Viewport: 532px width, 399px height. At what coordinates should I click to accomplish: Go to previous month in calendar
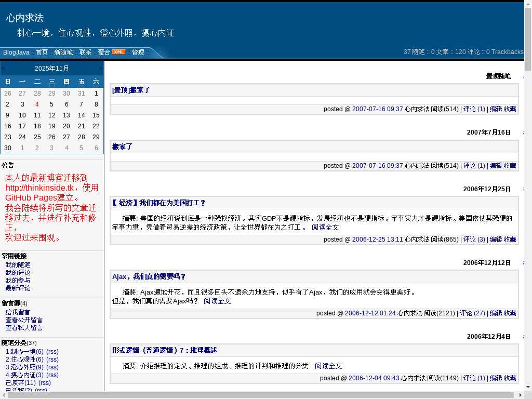point(4,68)
